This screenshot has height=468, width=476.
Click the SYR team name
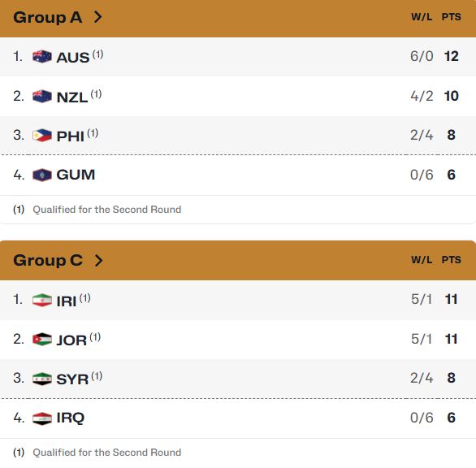coord(72,379)
